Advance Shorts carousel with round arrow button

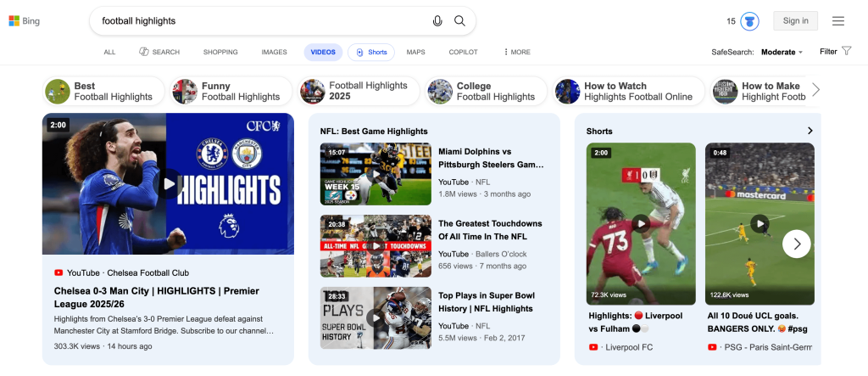pyautogui.click(x=797, y=244)
